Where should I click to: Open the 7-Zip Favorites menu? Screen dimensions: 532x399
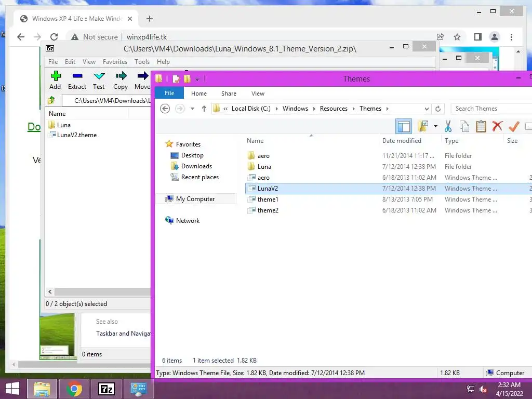[115, 62]
